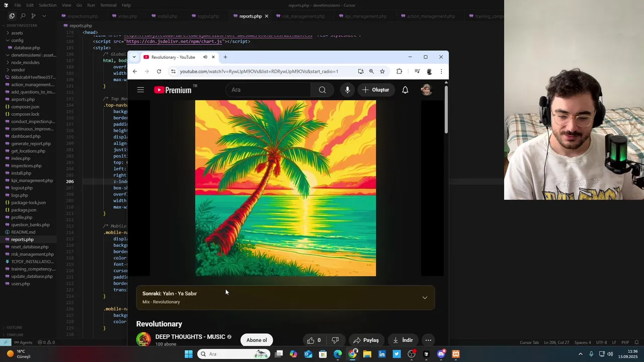
Task: Install app icon in Chrome address bar
Action: [361, 71]
